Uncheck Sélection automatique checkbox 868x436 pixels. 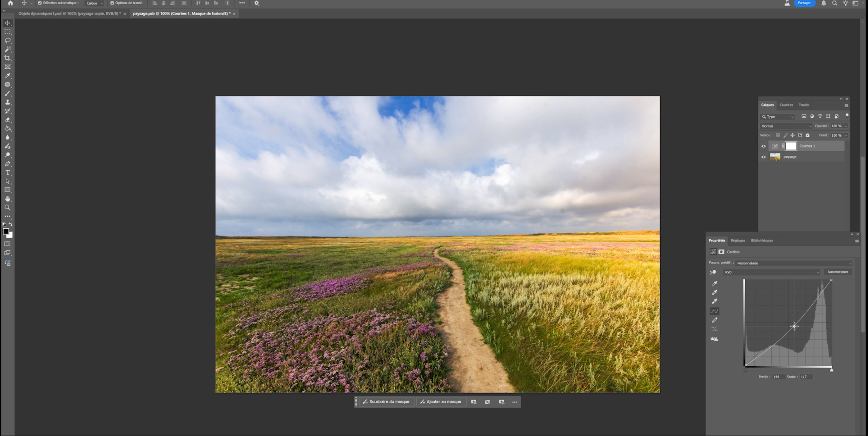pyautogui.click(x=40, y=3)
